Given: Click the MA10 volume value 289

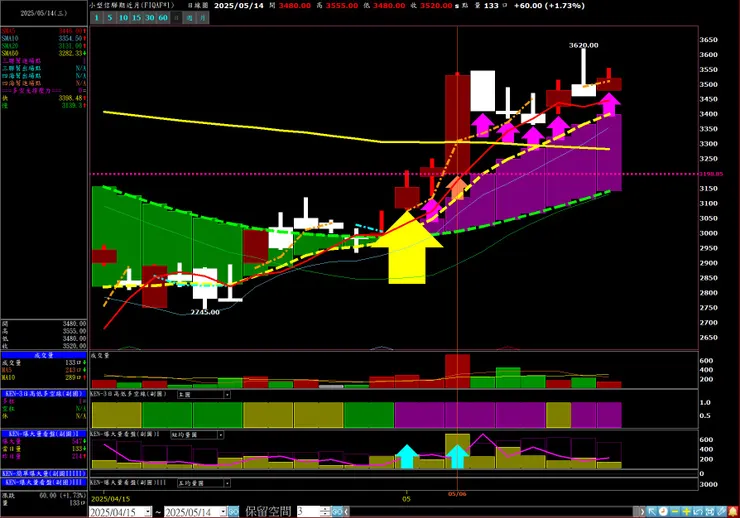Looking at the screenshot, I should pos(72,377).
